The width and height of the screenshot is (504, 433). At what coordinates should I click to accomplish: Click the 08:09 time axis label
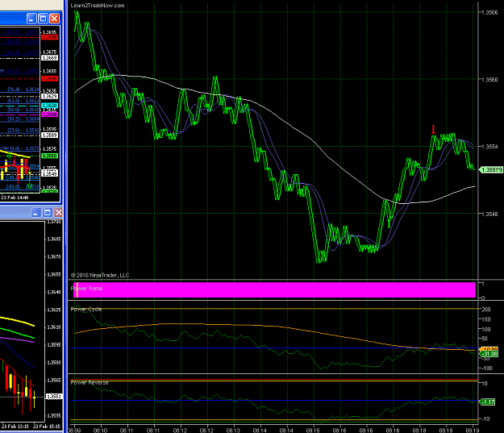pyautogui.click(x=75, y=430)
